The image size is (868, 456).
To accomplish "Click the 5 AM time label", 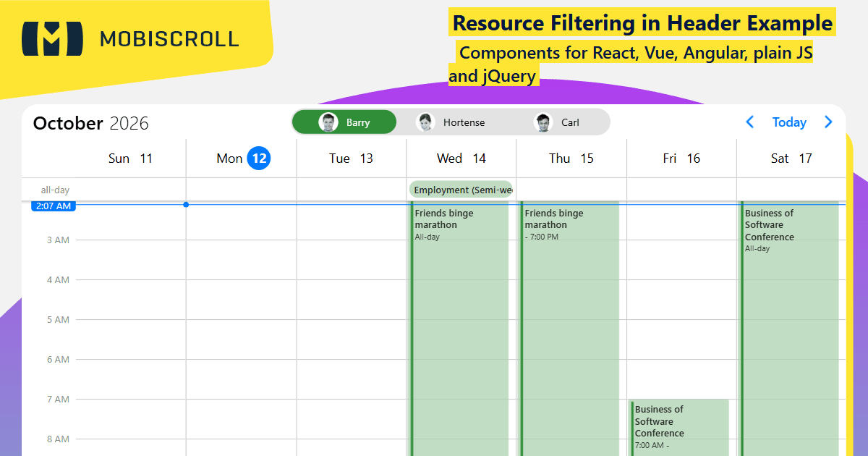I will click(x=58, y=319).
